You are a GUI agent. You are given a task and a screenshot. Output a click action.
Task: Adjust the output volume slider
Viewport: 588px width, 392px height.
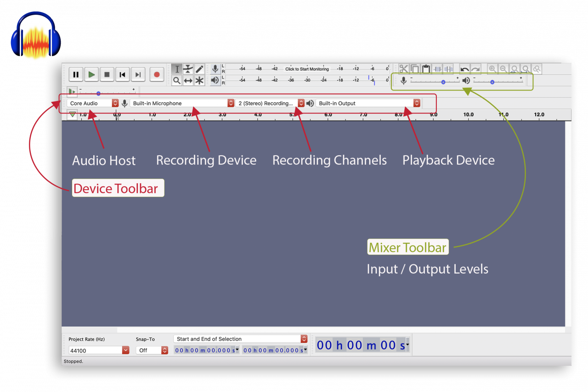point(492,81)
